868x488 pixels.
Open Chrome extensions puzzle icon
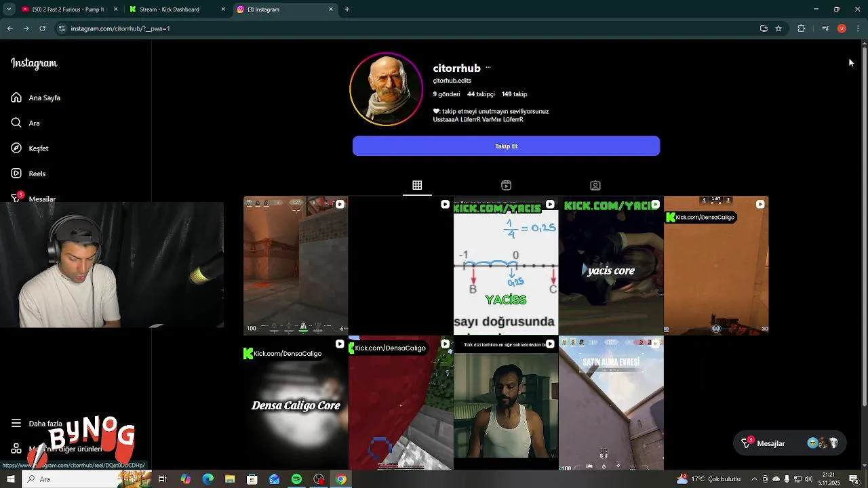click(802, 28)
